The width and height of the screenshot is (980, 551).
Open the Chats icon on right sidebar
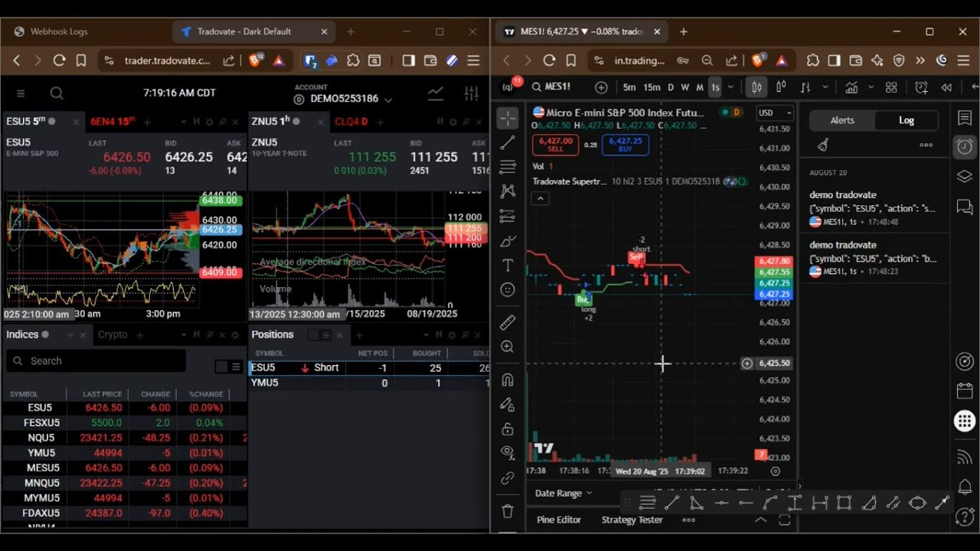click(965, 207)
